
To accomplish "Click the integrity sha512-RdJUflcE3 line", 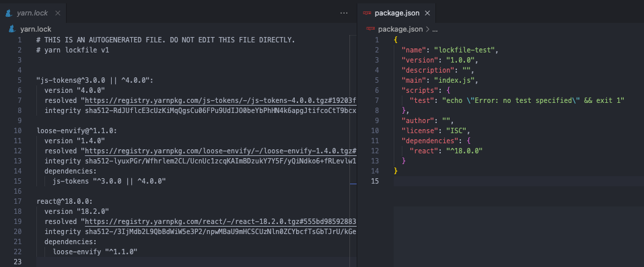I will tap(201, 110).
